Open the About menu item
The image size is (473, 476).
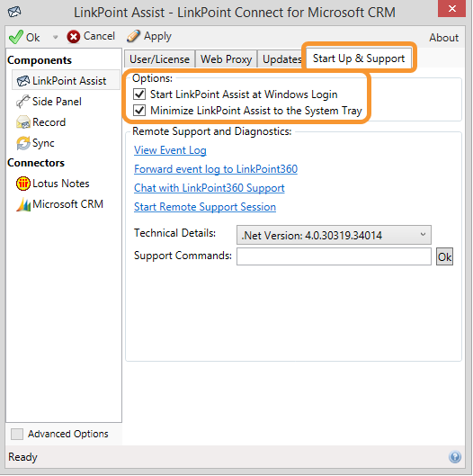pyautogui.click(x=443, y=38)
